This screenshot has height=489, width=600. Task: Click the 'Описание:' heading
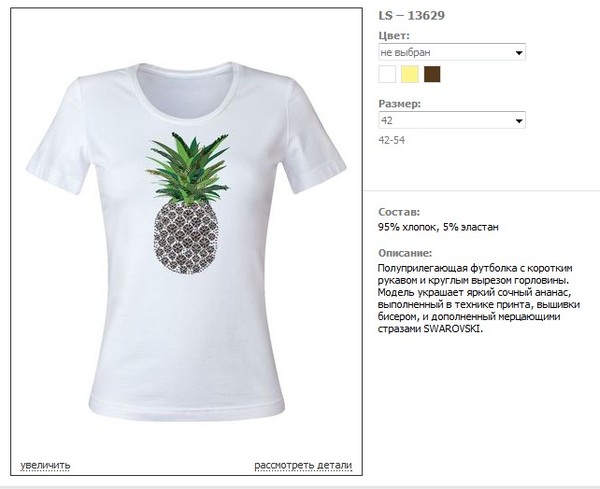tap(405, 253)
